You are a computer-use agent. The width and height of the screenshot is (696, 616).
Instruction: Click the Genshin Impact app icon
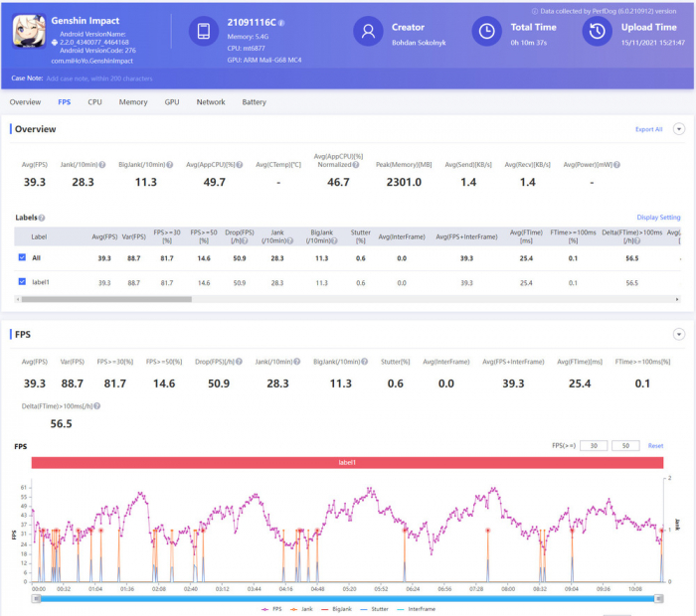29,33
